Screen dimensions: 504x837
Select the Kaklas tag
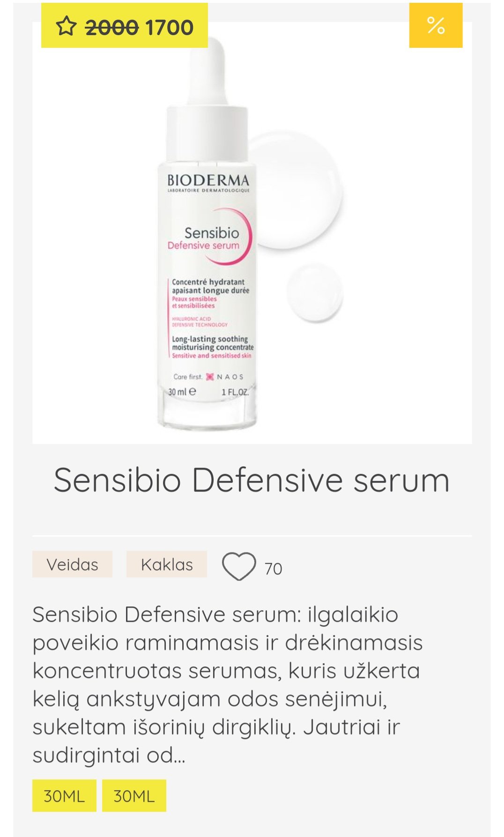pyautogui.click(x=167, y=564)
